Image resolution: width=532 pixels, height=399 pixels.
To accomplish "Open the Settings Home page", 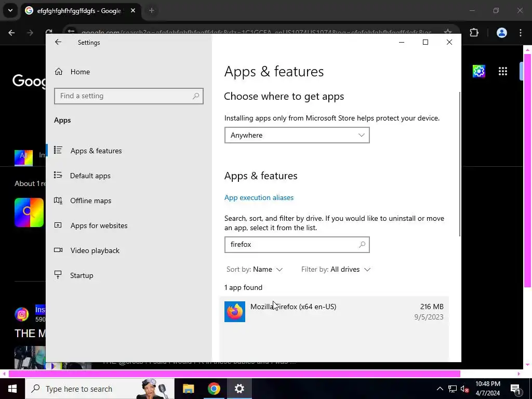I will click(x=80, y=72).
